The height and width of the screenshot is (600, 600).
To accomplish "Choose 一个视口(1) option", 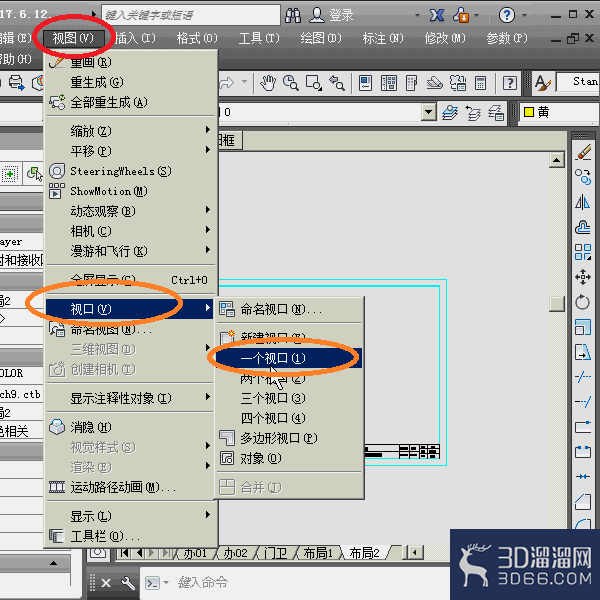I will [x=289, y=358].
